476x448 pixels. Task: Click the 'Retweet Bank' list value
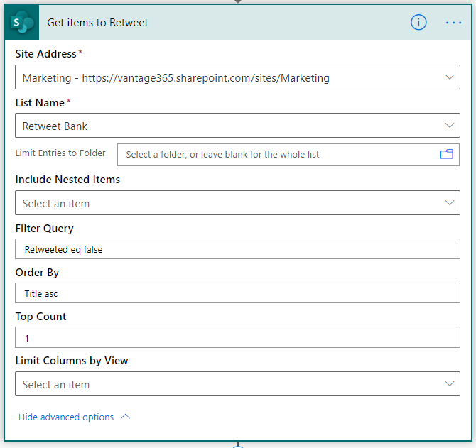click(55, 126)
